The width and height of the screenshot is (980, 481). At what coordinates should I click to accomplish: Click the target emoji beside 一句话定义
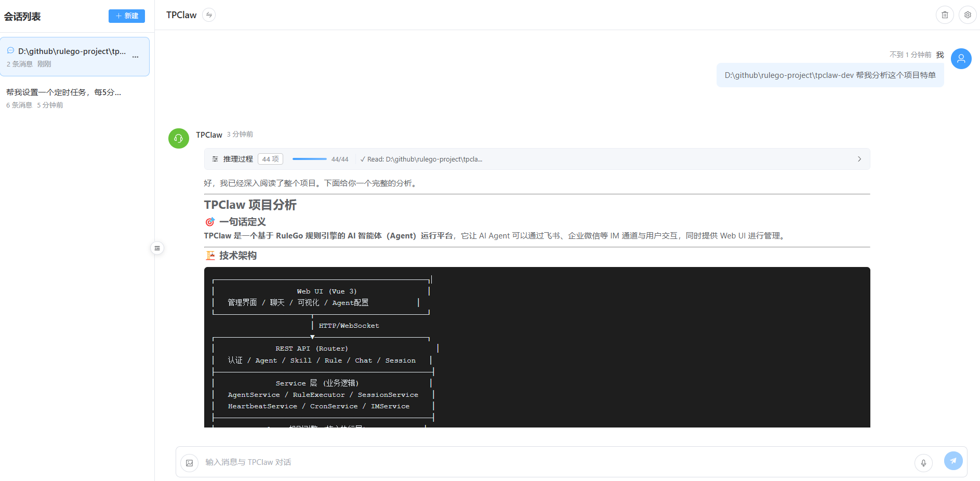coord(210,222)
